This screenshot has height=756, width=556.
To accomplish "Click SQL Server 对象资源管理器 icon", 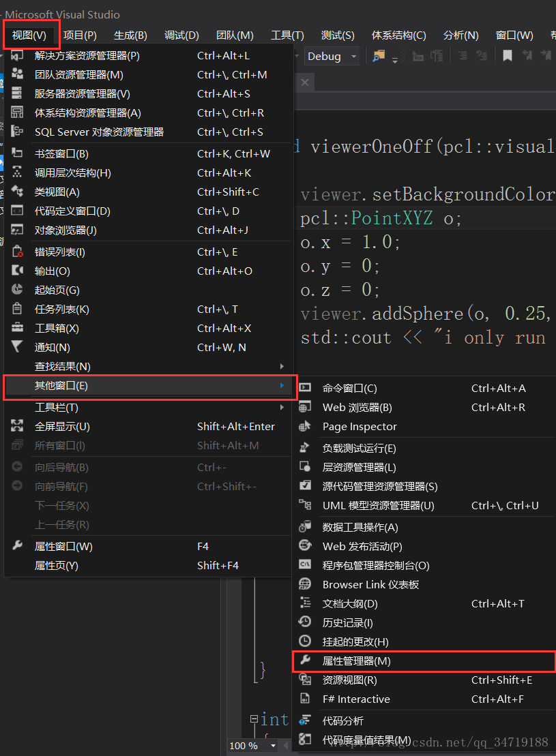I will pos(17,131).
